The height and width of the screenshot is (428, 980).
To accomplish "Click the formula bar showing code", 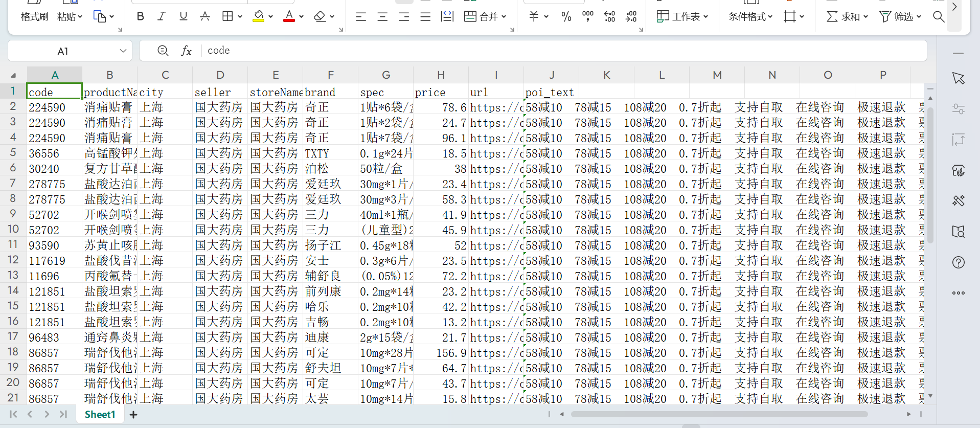I will 564,51.
